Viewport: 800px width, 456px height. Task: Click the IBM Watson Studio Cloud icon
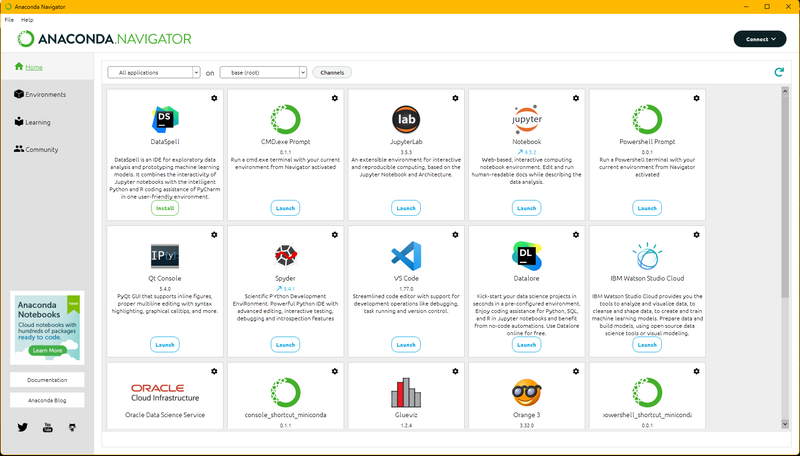click(647, 256)
